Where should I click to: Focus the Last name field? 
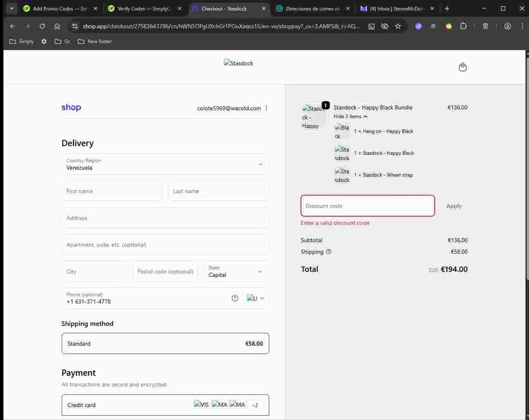pos(219,191)
